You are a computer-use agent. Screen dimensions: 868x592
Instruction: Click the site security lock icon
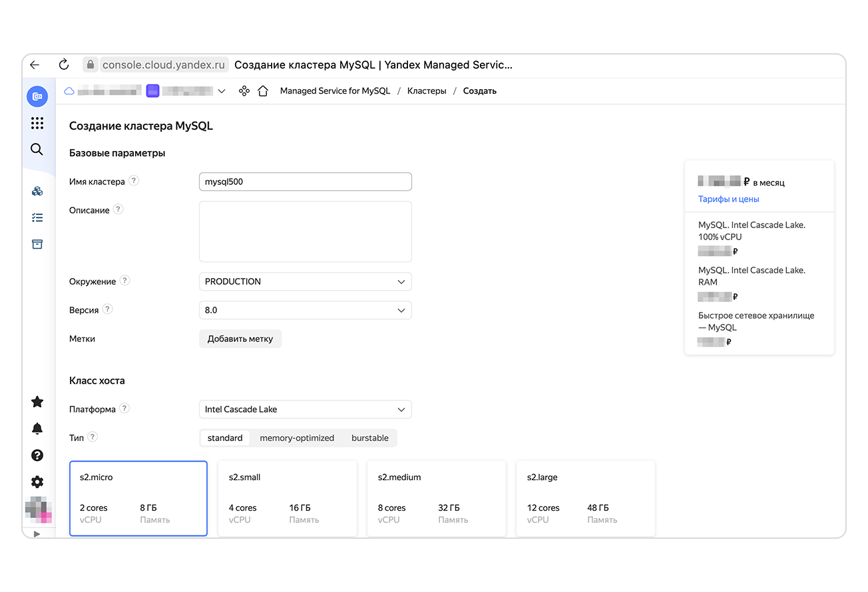90,65
